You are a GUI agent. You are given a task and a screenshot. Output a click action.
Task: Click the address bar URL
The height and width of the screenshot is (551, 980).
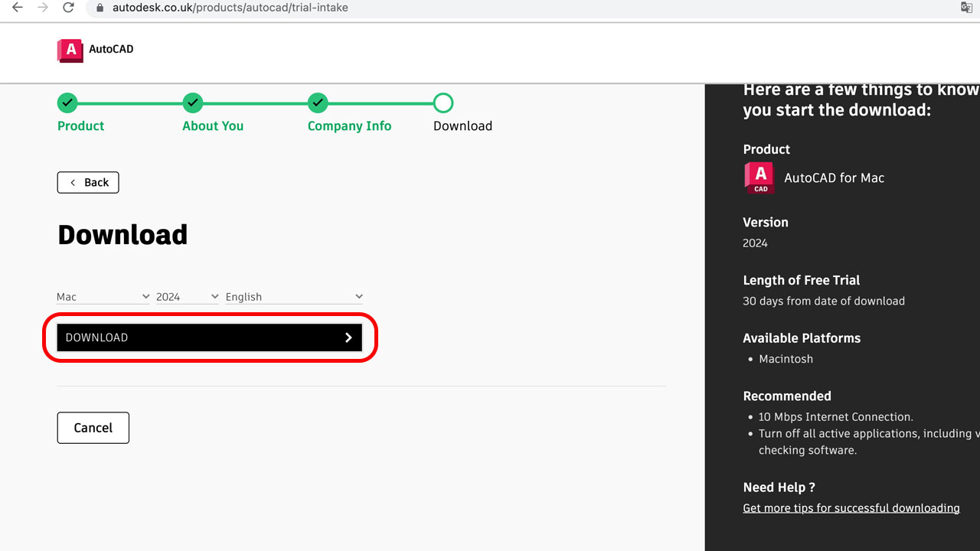click(x=230, y=8)
